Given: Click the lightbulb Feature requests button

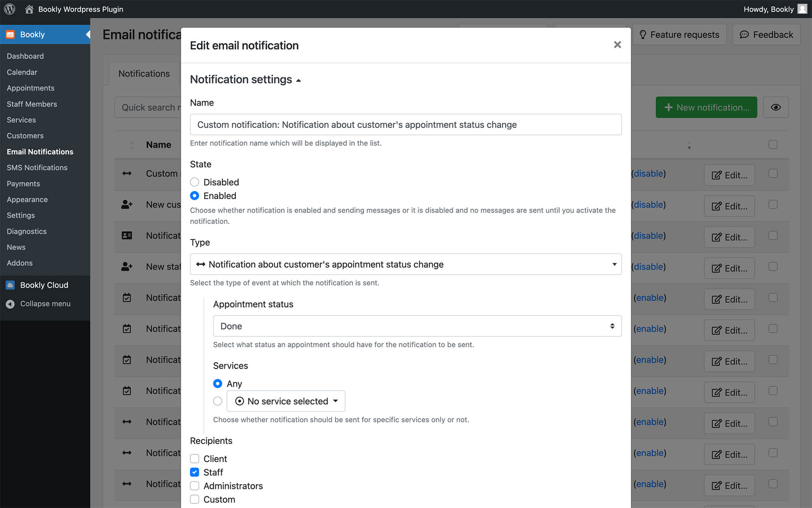Looking at the screenshot, I should [679, 35].
